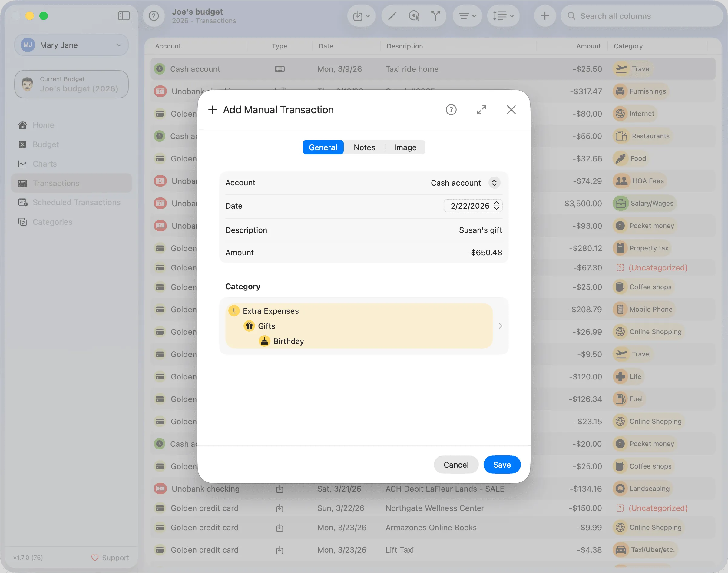Select Transactions in the sidebar
The height and width of the screenshot is (573, 728).
[x=71, y=183]
